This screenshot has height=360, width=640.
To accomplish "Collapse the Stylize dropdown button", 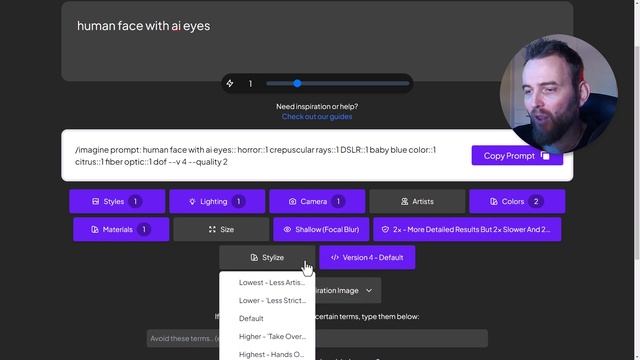I will pos(267,258).
